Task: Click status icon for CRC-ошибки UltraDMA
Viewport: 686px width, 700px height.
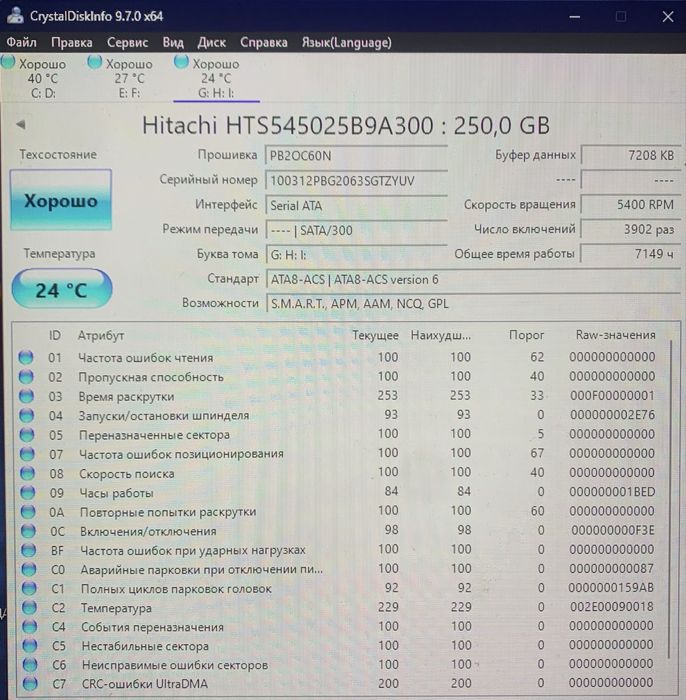Action: point(30,684)
